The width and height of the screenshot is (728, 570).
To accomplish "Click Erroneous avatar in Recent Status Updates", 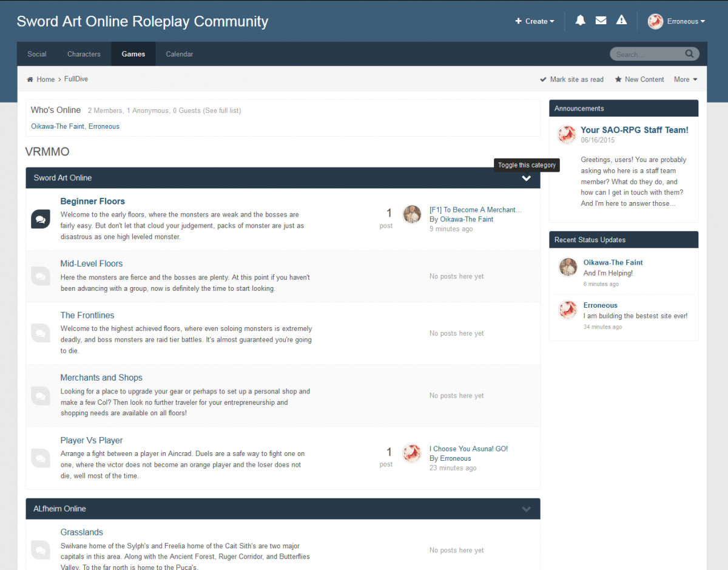I will (568, 310).
